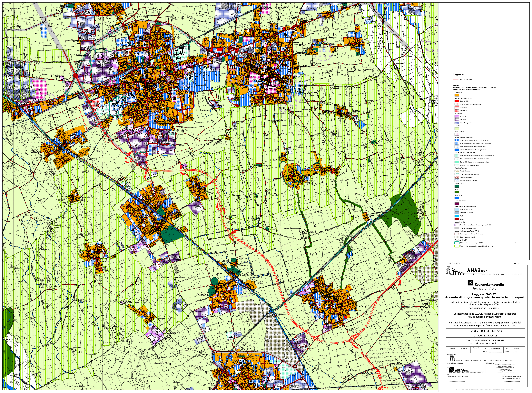This screenshot has width=532, height=393.
Task: Pick the Aree a verde gioco e sport swatch
Action: click(x=457, y=140)
